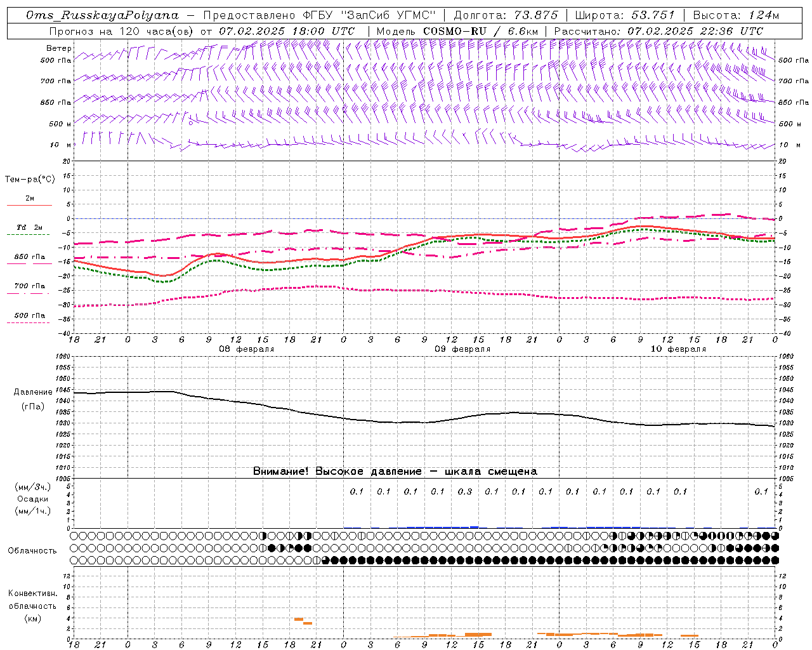
Task: Click the '(мм/1ч.)' precipitation unit label
Action: (x=33, y=511)
